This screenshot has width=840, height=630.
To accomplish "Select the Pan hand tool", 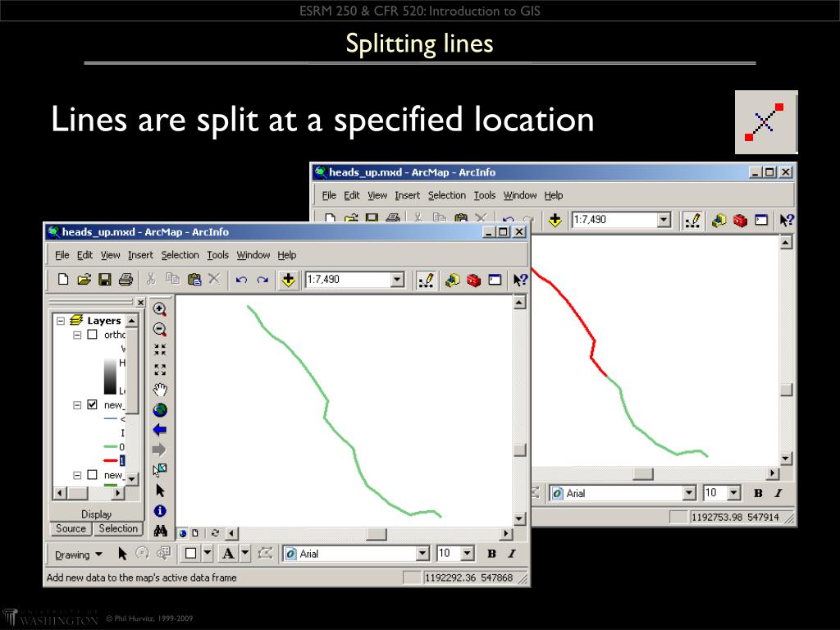I will pyautogui.click(x=160, y=390).
